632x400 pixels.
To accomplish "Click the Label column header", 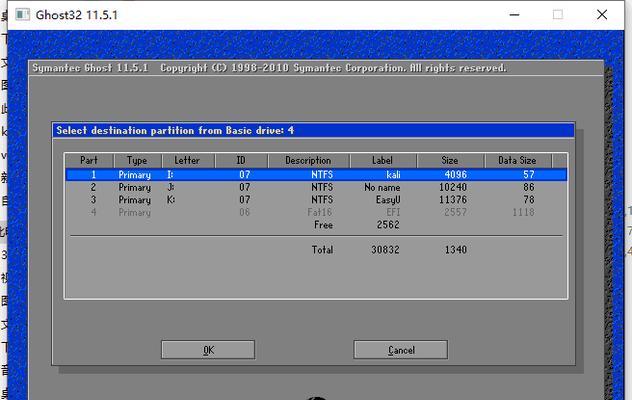I will click(x=382, y=160).
